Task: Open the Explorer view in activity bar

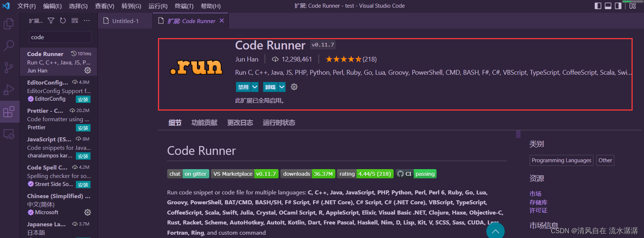Action: pyautogui.click(x=8, y=24)
